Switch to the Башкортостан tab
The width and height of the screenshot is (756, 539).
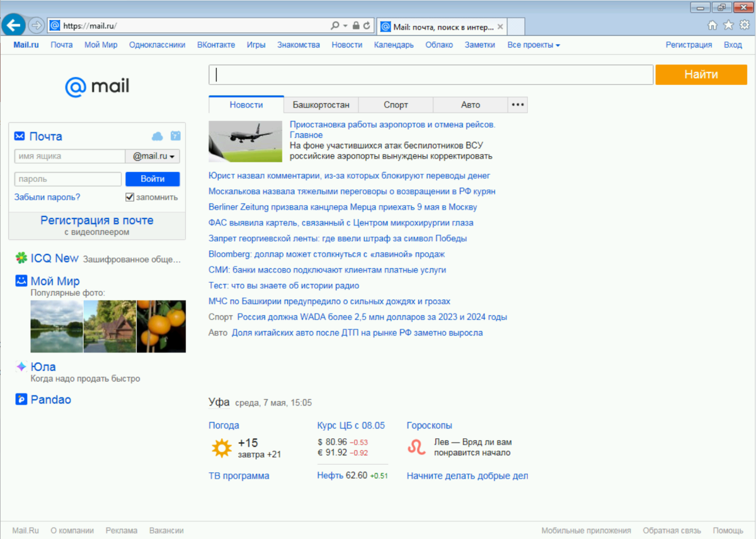click(x=321, y=105)
